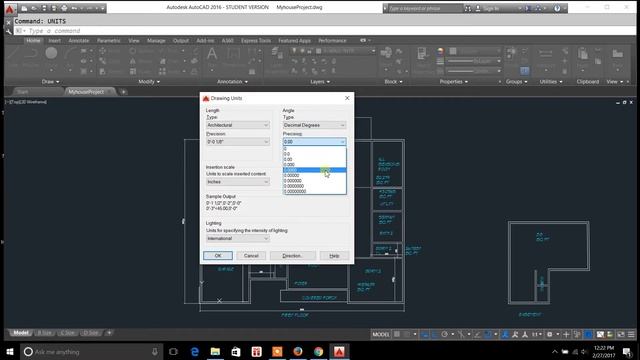Select the Circle tool in Draw panel
The width and height of the screenshot is (640, 360).
[x=51, y=53]
